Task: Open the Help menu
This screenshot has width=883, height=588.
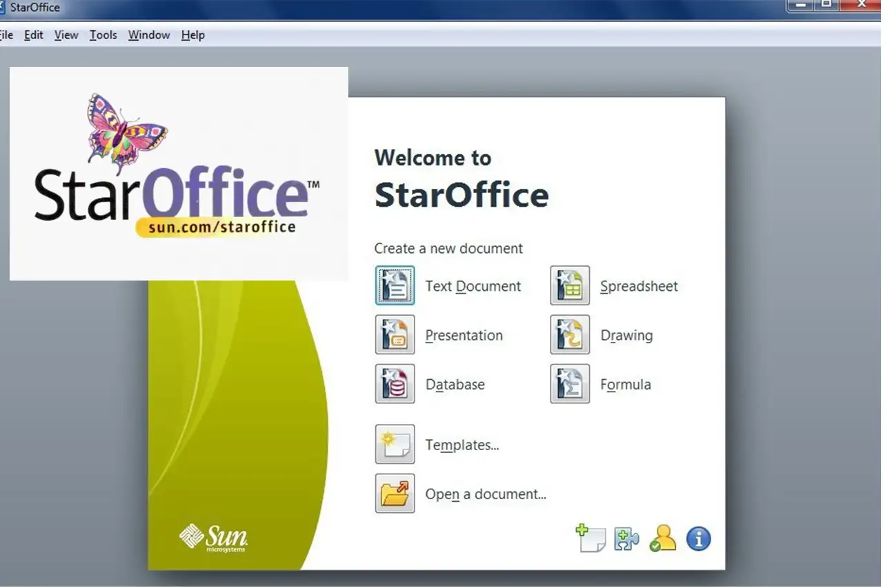Action: 193,35
